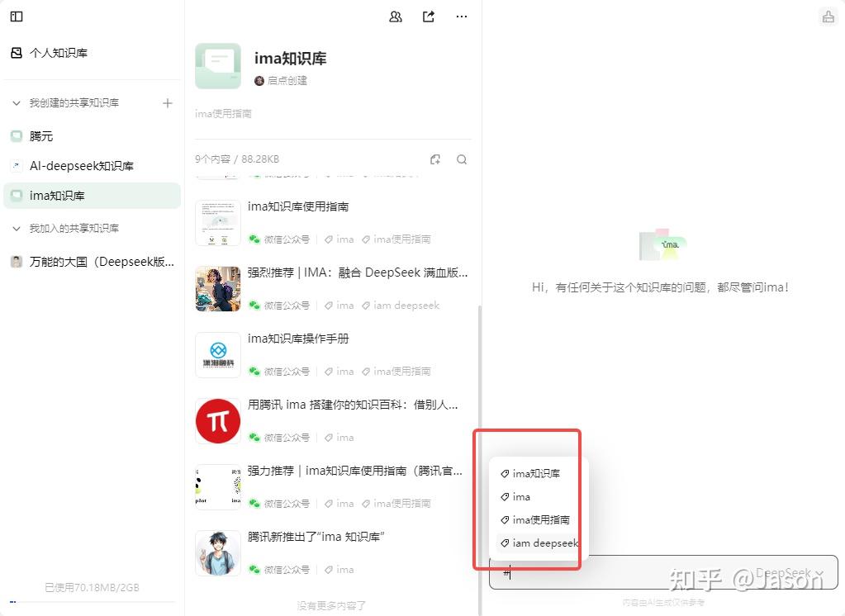Toggle the sidebar collapse icon top-left
845x616 pixels.
click(x=16, y=17)
